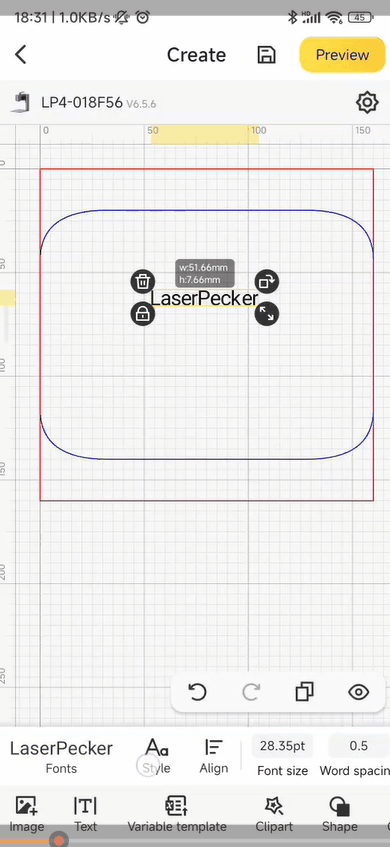Select the Text tool
Viewport: 390px width, 847px height.
85,814
